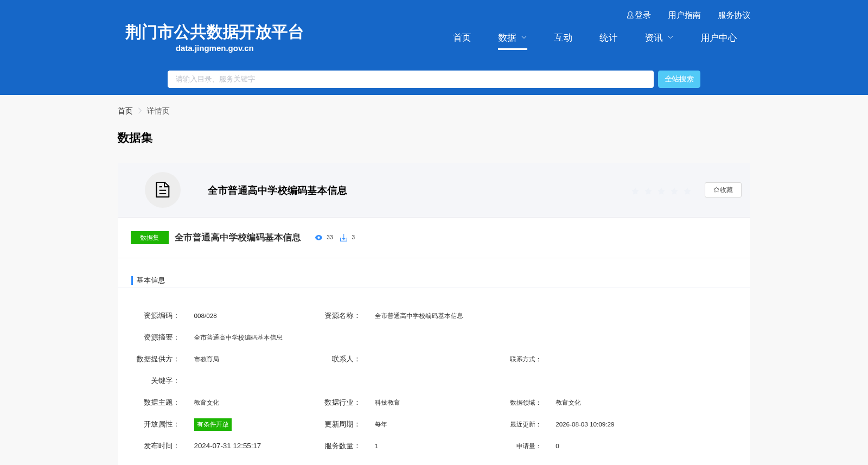Click the latest update time 2026-08-03 10:09:29
Viewport: 868px width, 465px height.
[x=585, y=424]
